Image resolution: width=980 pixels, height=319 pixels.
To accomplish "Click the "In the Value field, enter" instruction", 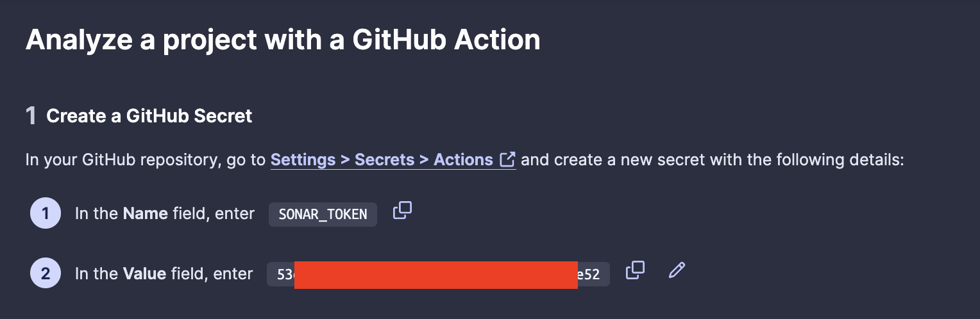I will pos(164,274).
